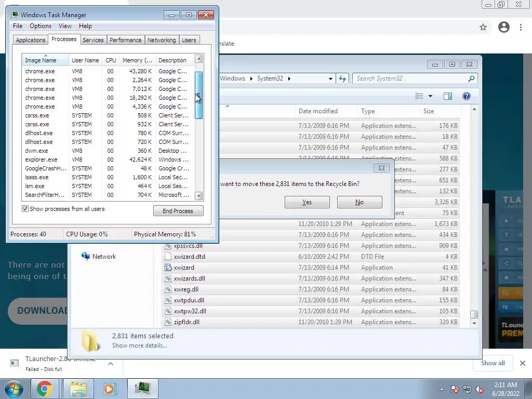The width and height of the screenshot is (532, 399).
Task: Select xwtpdui.dll file name
Action: [189, 300]
